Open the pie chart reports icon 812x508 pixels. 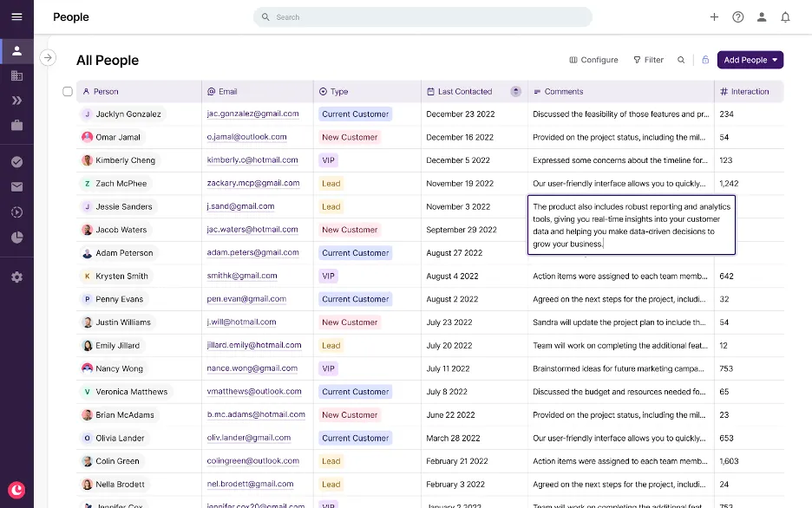[16, 238]
